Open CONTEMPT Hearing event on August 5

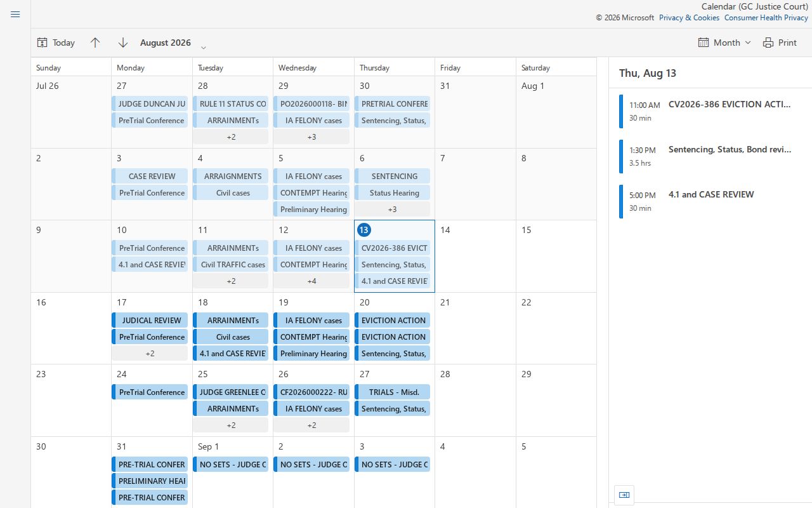(311, 192)
